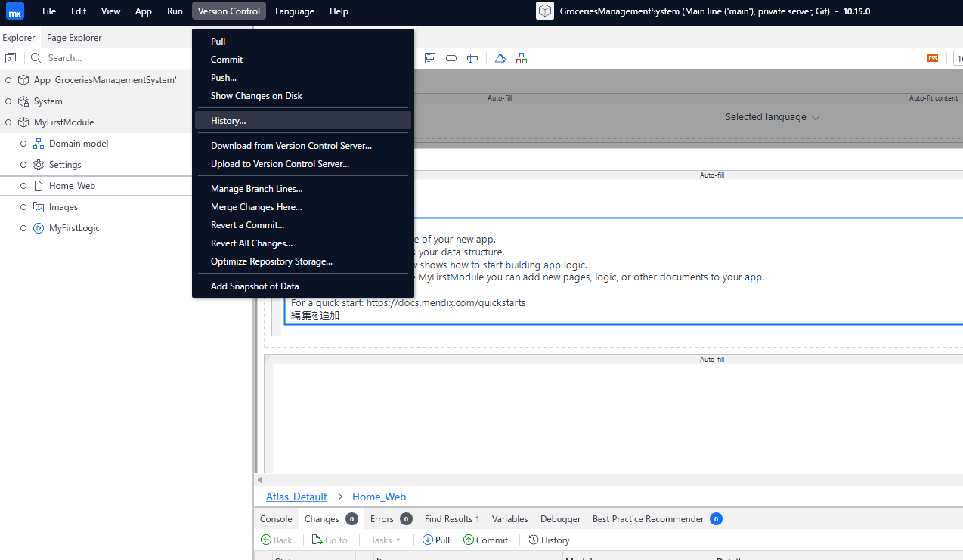The width and height of the screenshot is (963, 560).
Task: Click the Pull icon in the bottom toolbar
Action: tap(426, 540)
